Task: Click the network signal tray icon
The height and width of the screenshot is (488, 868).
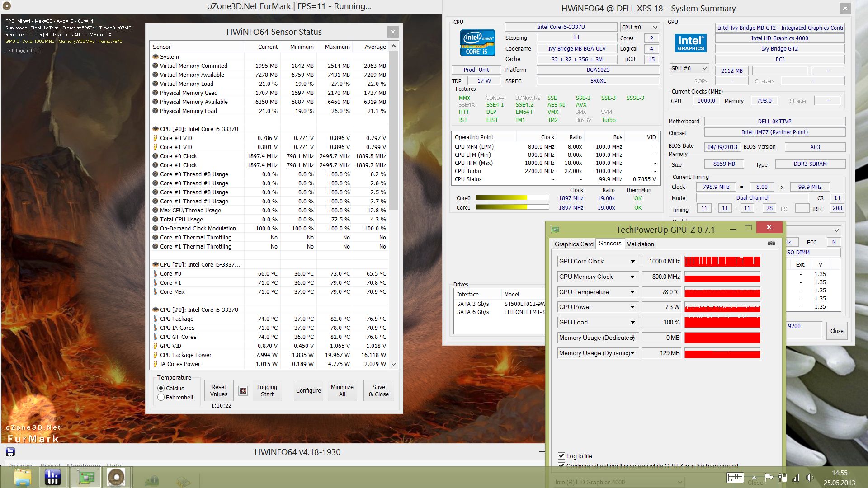Action: [x=796, y=478]
